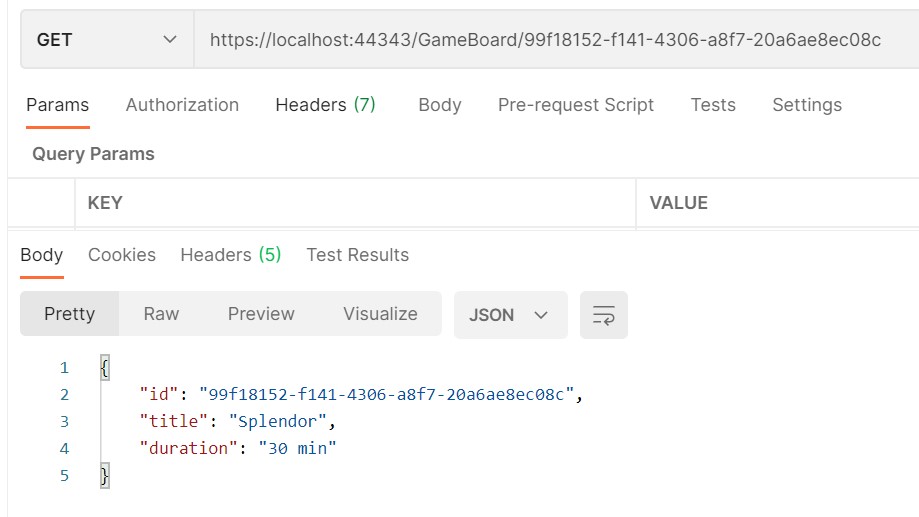Open the GET request method dropdown
The height and width of the screenshot is (517, 919).
(x=106, y=40)
